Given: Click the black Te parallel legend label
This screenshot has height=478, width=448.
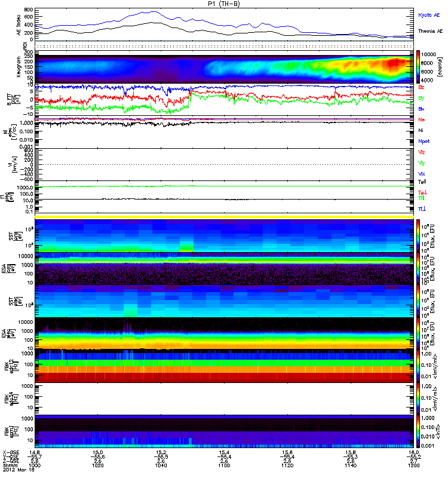Looking at the screenshot, I should (422, 182).
